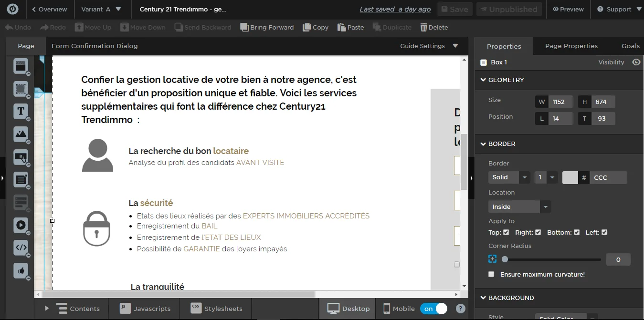Open the Properties tab

[x=504, y=46]
